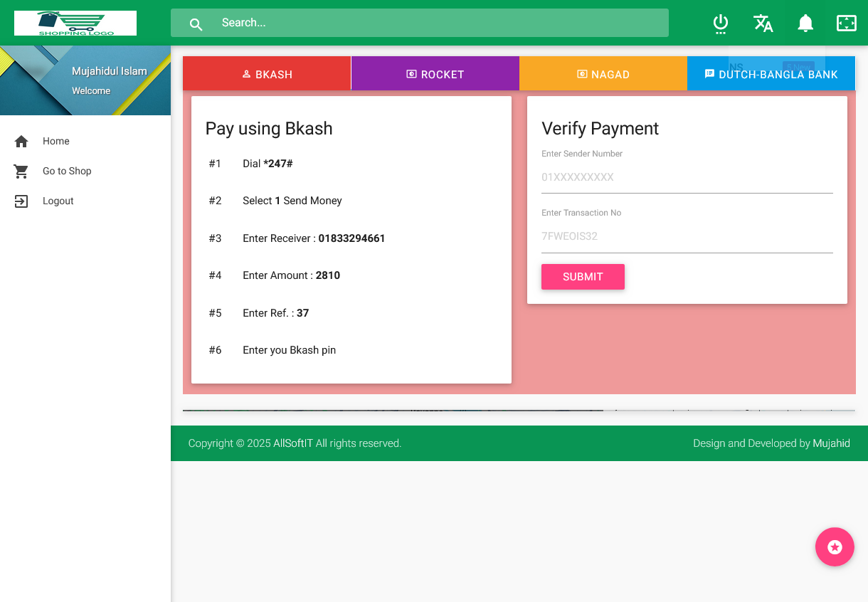The height and width of the screenshot is (602, 868).
Task: Click the dial code *247#
Action: click(x=278, y=164)
